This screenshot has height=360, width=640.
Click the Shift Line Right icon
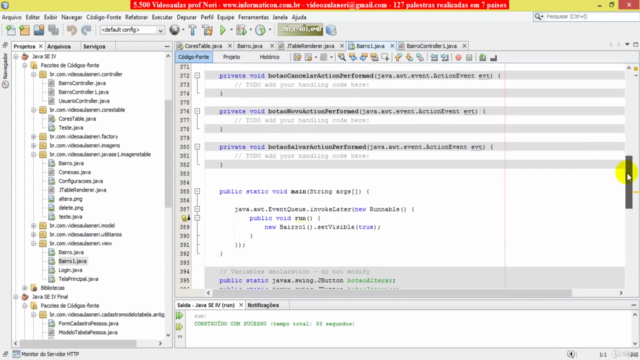click(444, 58)
